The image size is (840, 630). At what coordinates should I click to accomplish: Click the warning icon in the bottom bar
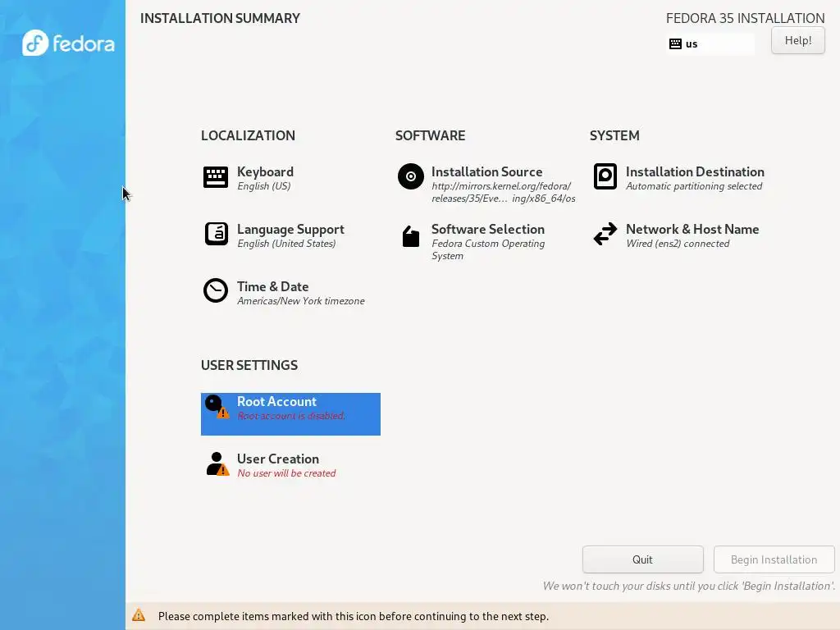[139, 615]
